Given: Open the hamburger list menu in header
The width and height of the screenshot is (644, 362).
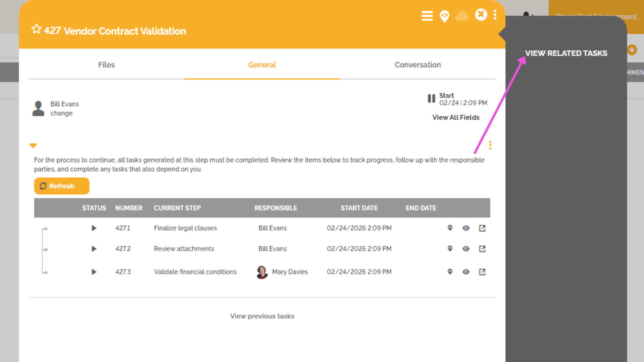Looking at the screenshot, I should click(x=427, y=16).
